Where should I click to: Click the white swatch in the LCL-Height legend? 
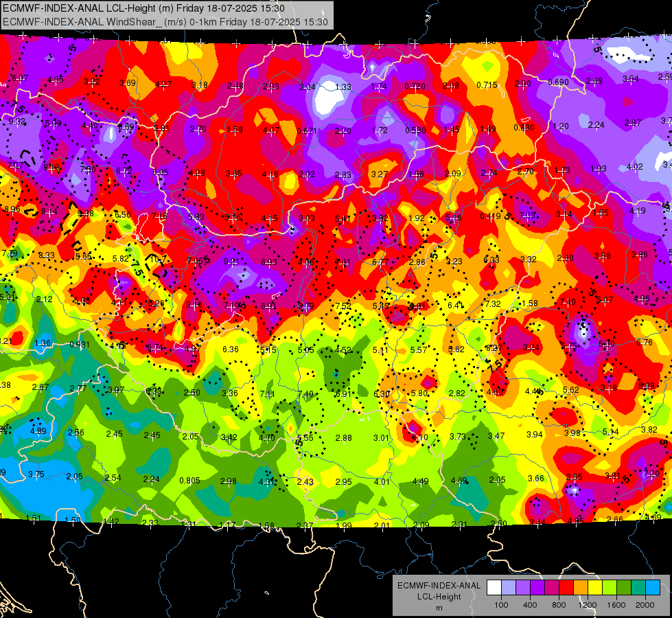[x=494, y=588]
